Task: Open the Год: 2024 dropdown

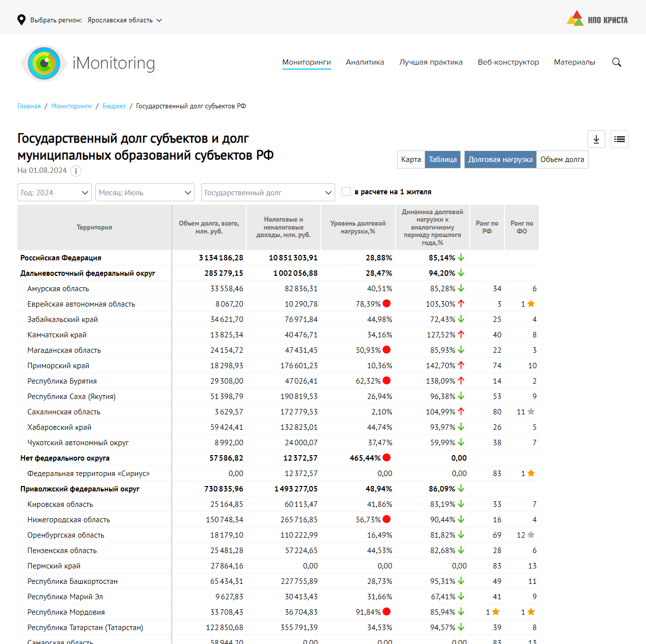Action: point(55,192)
